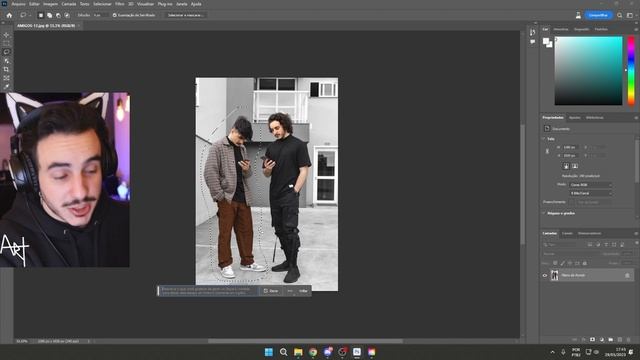This screenshot has width=640, height=360.
Task: Click Selecionar e mascarar button
Action: click(x=185, y=15)
